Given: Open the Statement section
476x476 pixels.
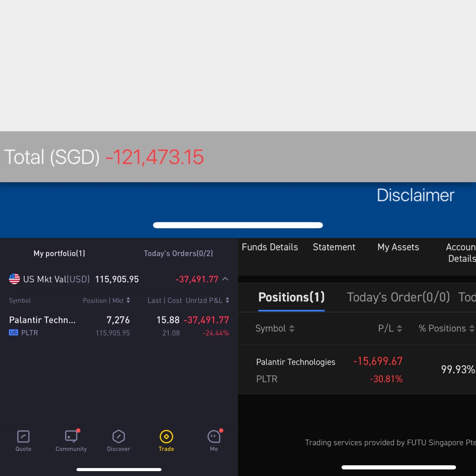Looking at the screenshot, I should click(x=334, y=247).
